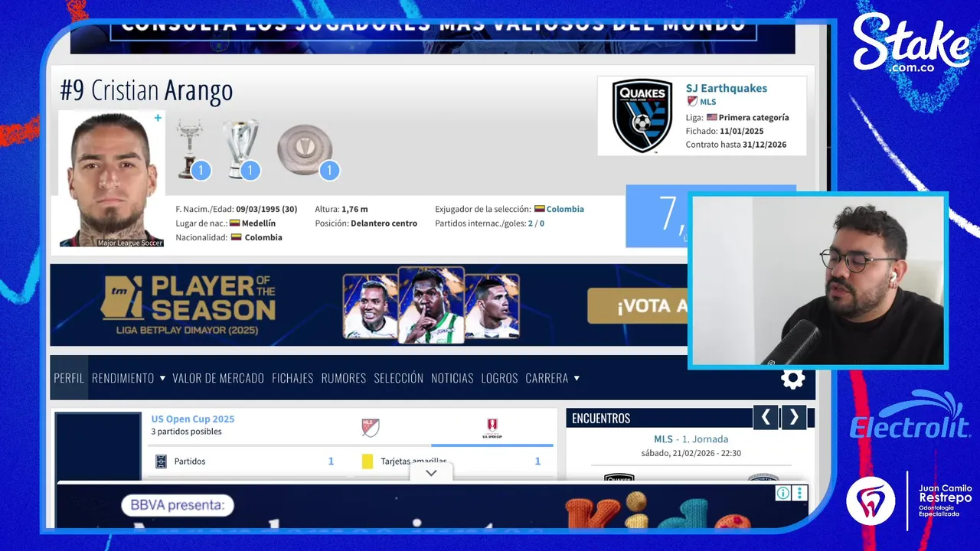Expand the Carrera dropdown
Screen dimensions: 980x551
[x=553, y=378]
